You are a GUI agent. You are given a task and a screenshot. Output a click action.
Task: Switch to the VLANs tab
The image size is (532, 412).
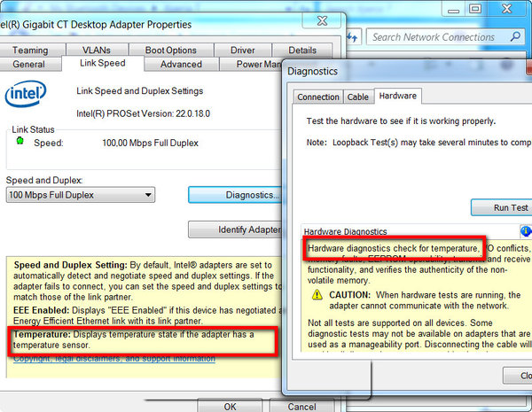click(x=97, y=50)
